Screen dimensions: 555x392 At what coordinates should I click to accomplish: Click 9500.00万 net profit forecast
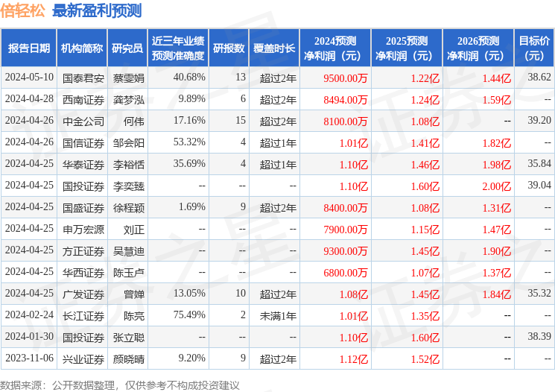click(x=346, y=78)
